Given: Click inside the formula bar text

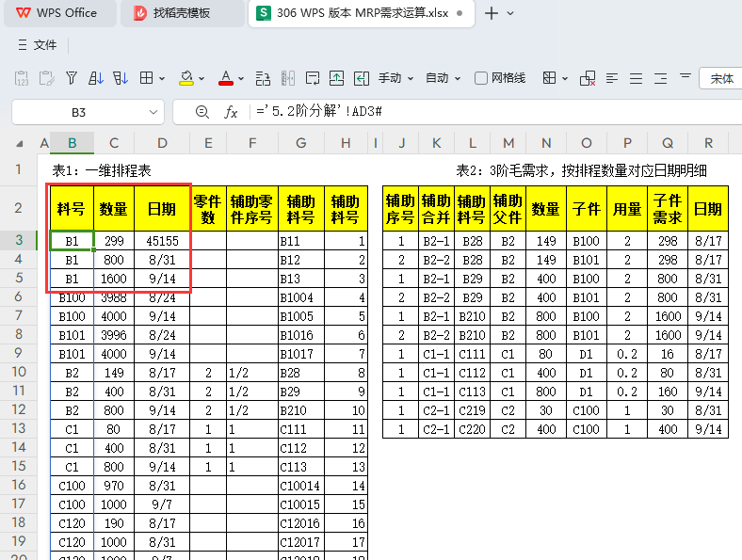Looking at the screenshot, I should [319, 112].
